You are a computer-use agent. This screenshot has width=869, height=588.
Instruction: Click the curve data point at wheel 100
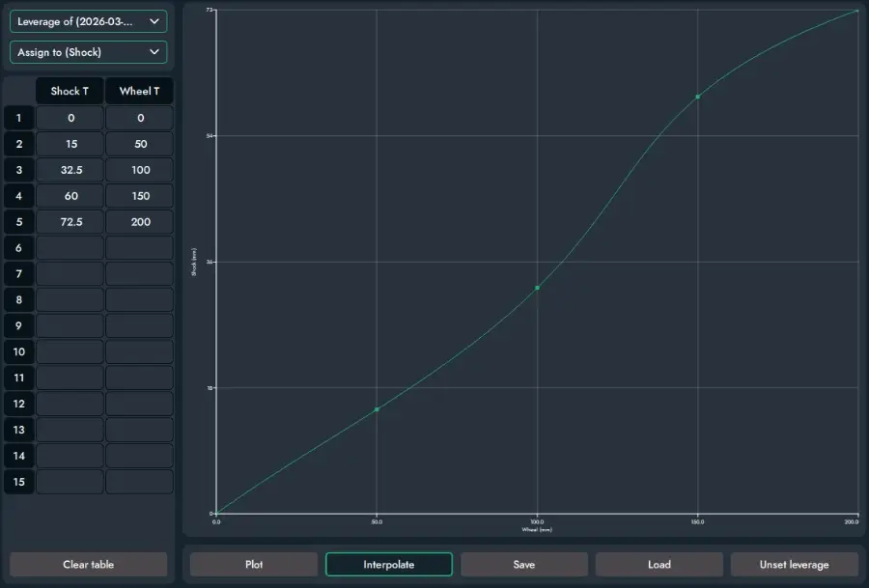(537, 288)
